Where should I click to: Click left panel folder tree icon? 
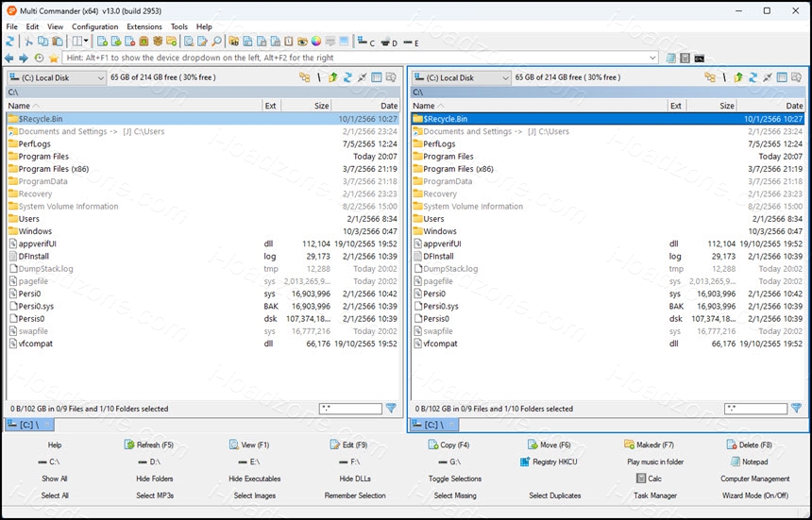(x=304, y=77)
